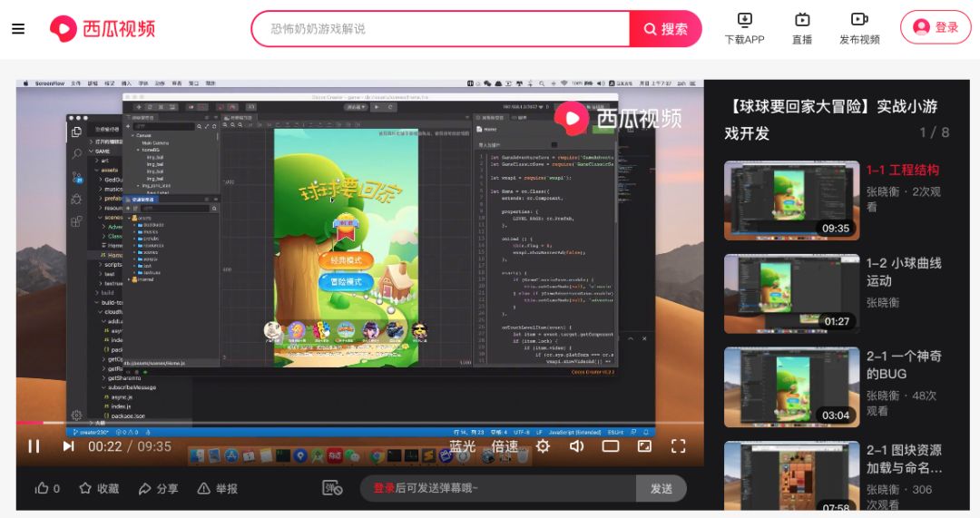
Task: Click the title 2-1 图块资源加载与命名
Action: pyautogui.click(x=904, y=459)
